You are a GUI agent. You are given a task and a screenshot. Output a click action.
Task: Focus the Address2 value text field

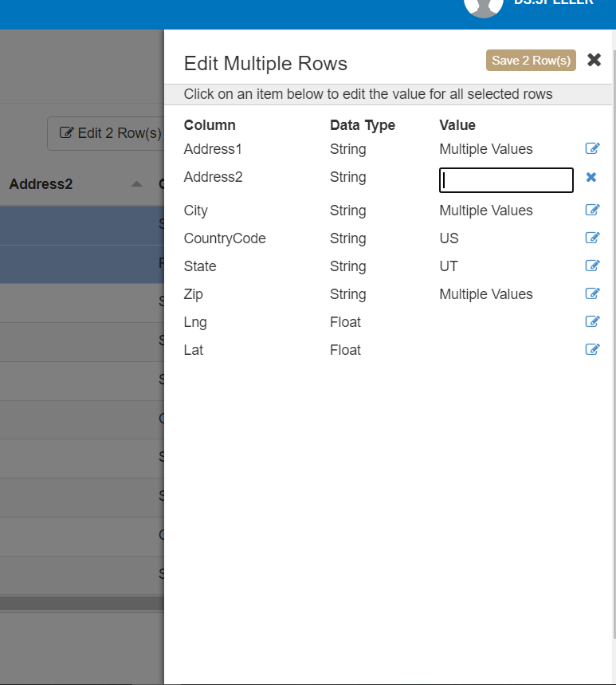click(x=506, y=181)
